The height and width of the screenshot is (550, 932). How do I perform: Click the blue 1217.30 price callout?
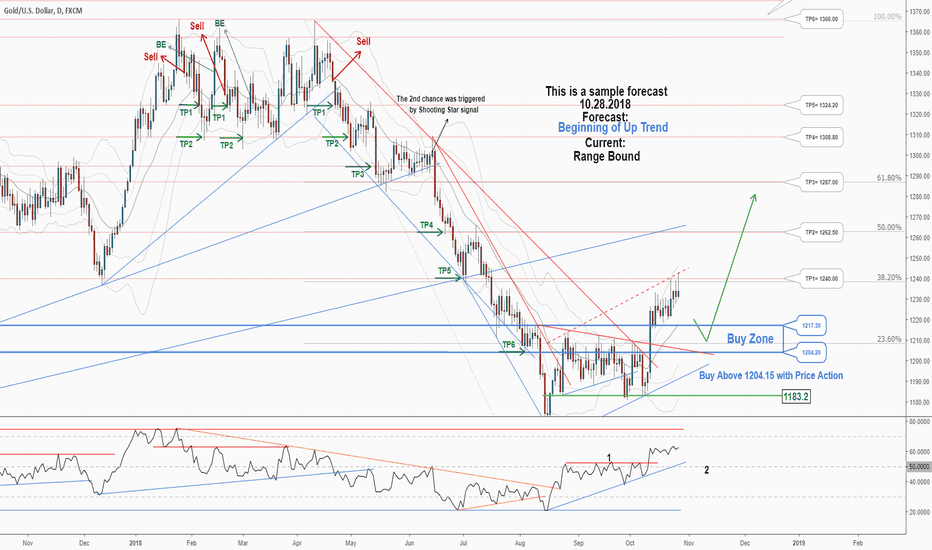[811, 326]
